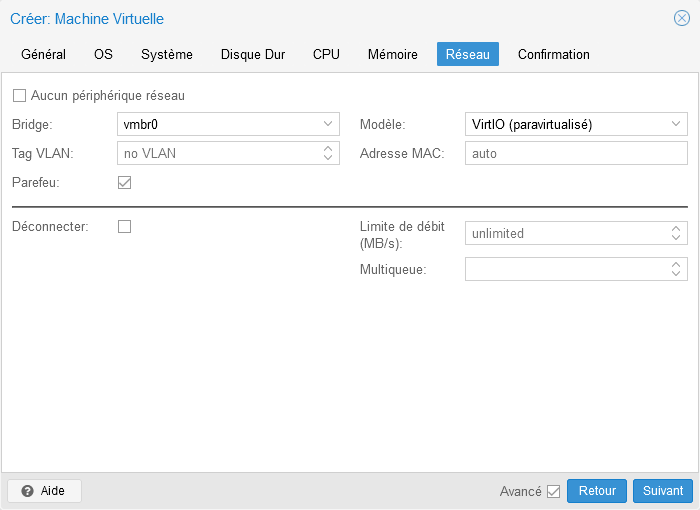
Task: Close the Créer Machine Virtuelle dialog
Action: 681,18
